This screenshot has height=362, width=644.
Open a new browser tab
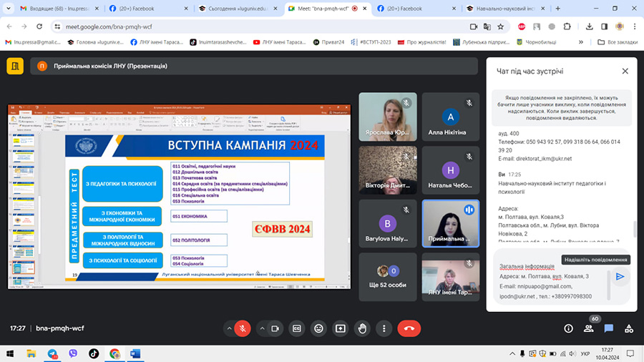557,8
